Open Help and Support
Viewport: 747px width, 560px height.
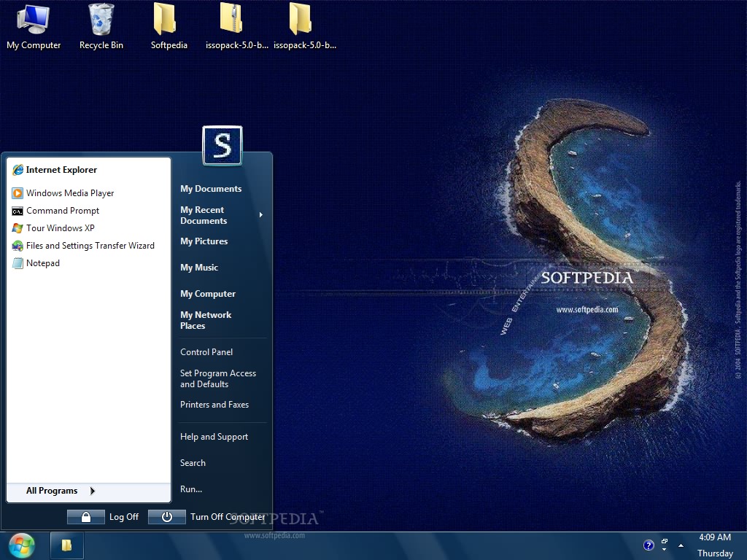click(214, 437)
